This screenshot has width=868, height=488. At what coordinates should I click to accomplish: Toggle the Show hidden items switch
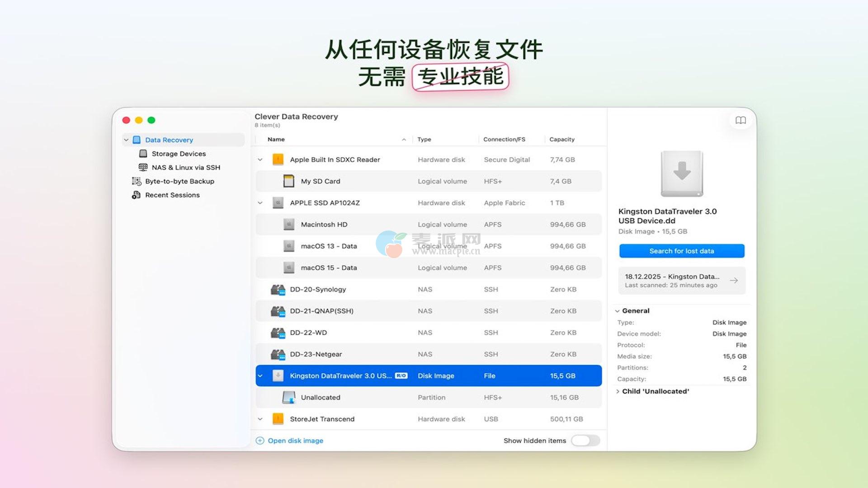click(585, 441)
